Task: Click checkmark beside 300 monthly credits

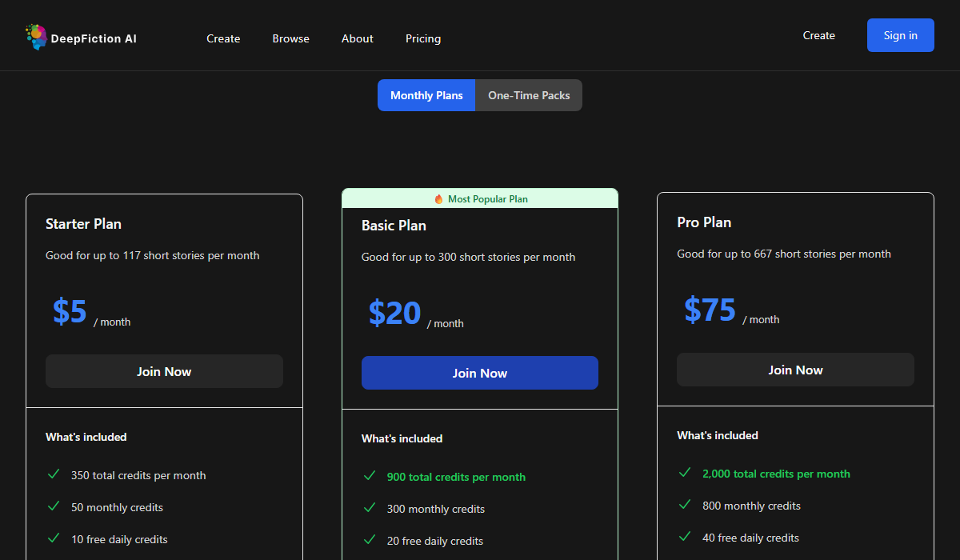Action: [x=370, y=508]
